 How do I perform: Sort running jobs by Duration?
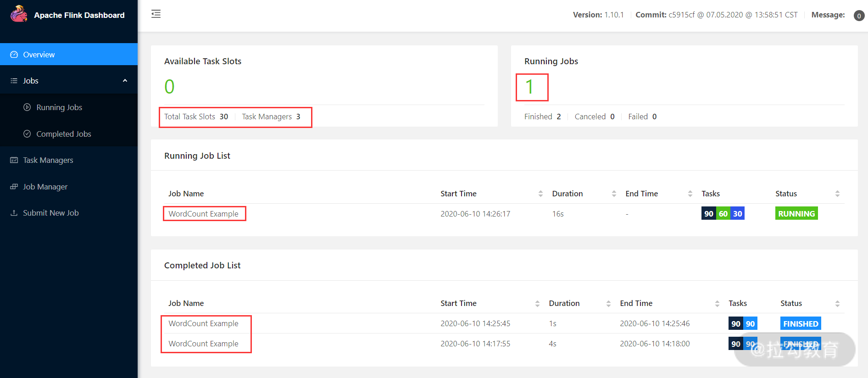614,194
